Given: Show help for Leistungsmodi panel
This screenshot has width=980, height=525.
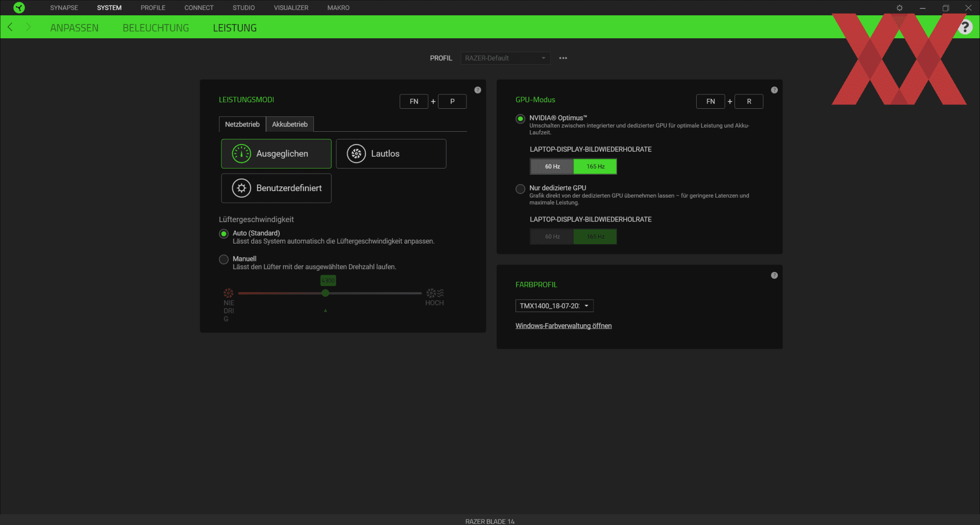Looking at the screenshot, I should 478,90.
